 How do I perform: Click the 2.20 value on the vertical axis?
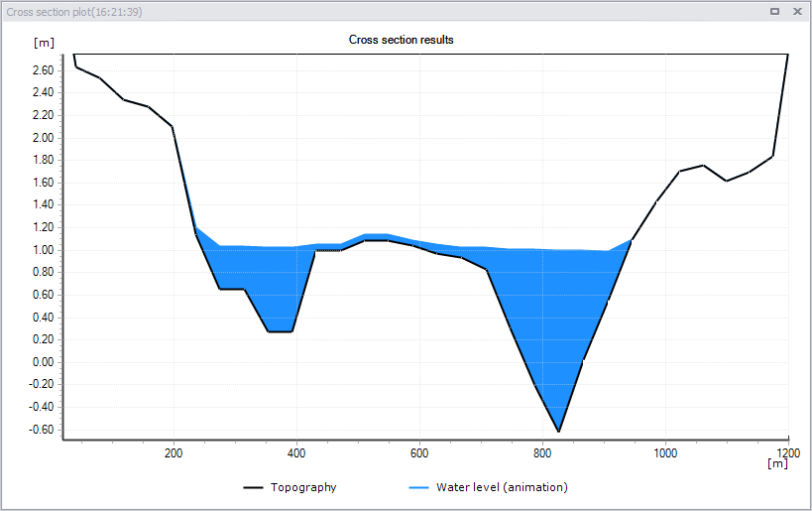[43, 115]
